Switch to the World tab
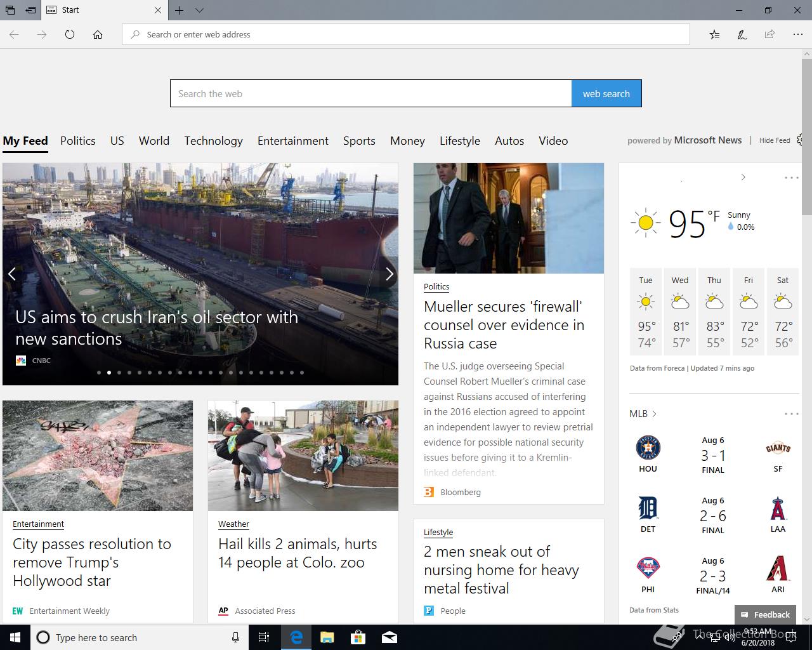Screen dimensions: 812x650 tap(154, 141)
